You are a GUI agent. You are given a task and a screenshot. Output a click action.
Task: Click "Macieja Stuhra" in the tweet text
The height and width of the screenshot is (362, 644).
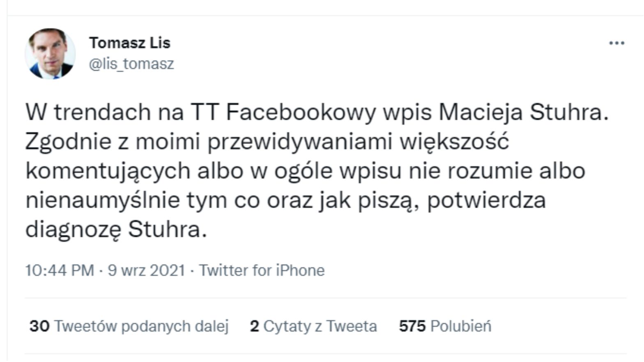pos(523,112)
